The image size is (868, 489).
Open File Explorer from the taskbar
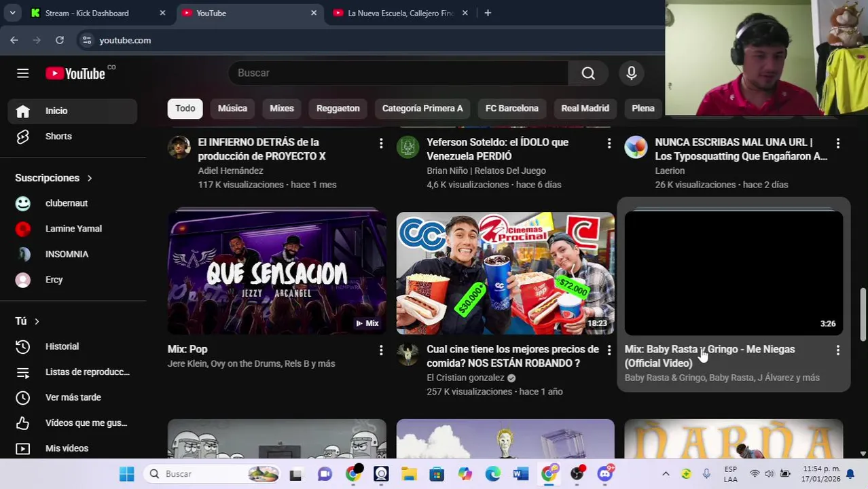(x=409, y=474)
